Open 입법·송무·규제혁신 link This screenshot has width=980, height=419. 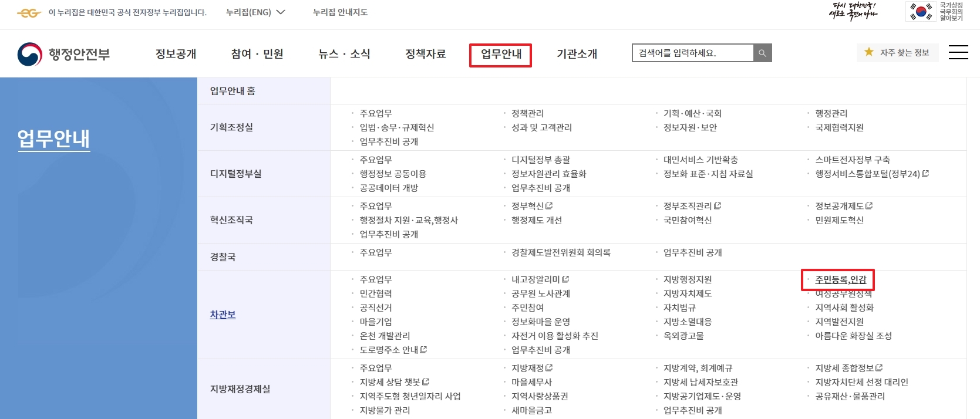point(397,127)
